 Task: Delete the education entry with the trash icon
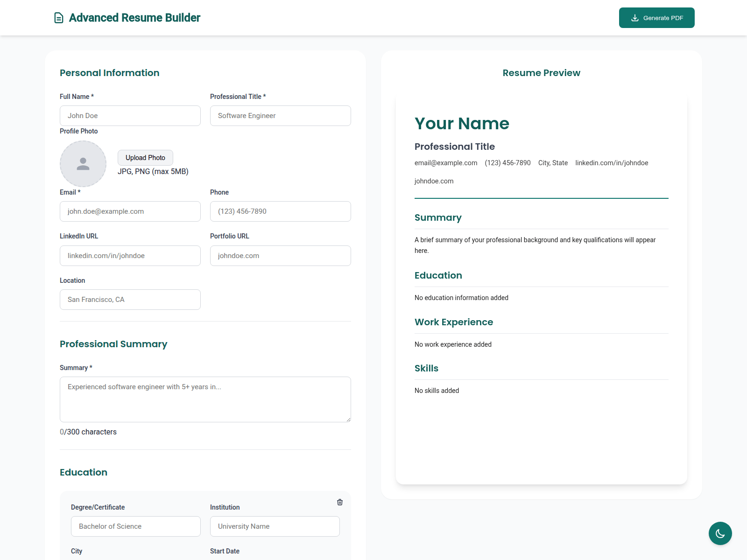pos(340,502)
